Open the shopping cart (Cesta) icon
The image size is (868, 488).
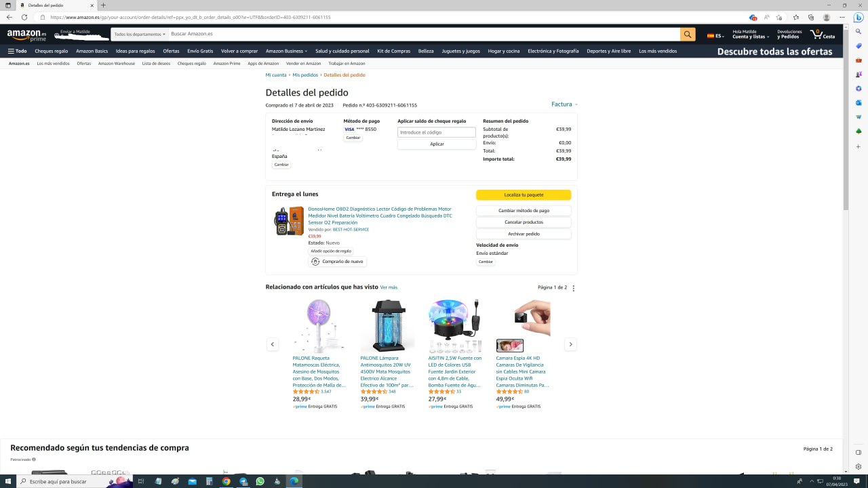[x=823, y=34]
